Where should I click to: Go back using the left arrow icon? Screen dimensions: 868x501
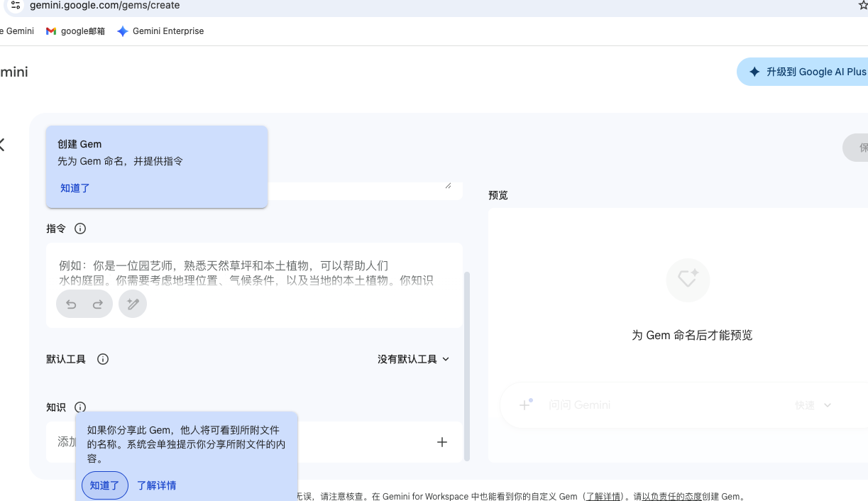2,145
